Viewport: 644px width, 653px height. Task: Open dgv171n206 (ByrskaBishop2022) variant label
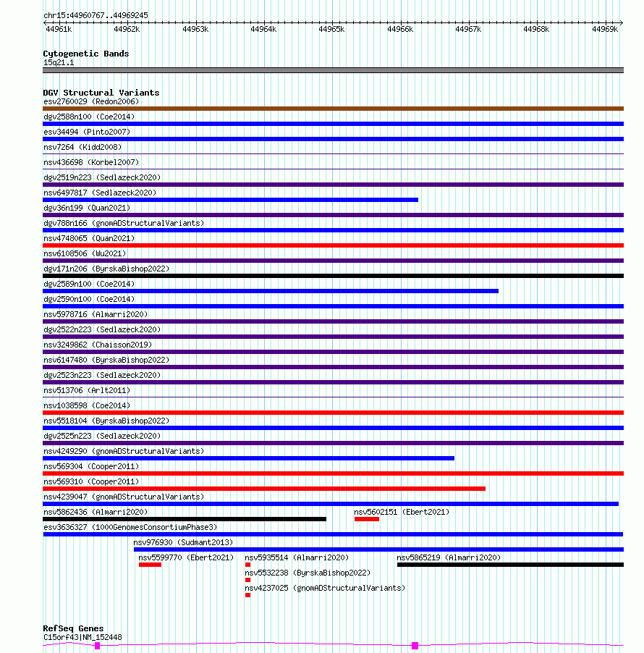point(106,269)
